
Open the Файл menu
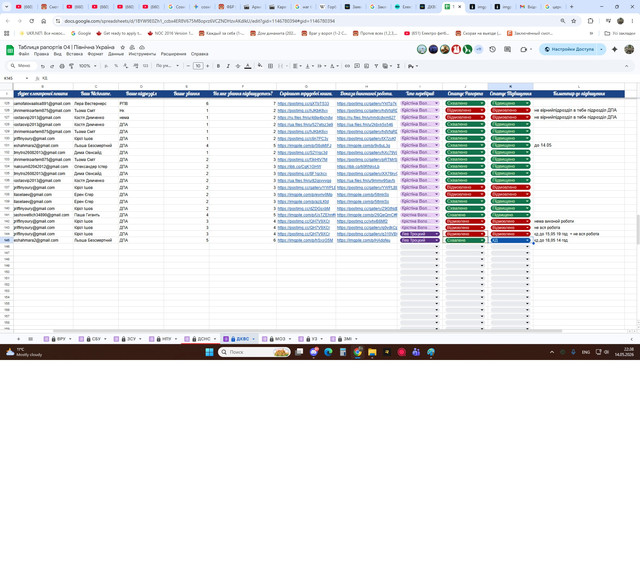pyautogui.click(x=24, y=54)
